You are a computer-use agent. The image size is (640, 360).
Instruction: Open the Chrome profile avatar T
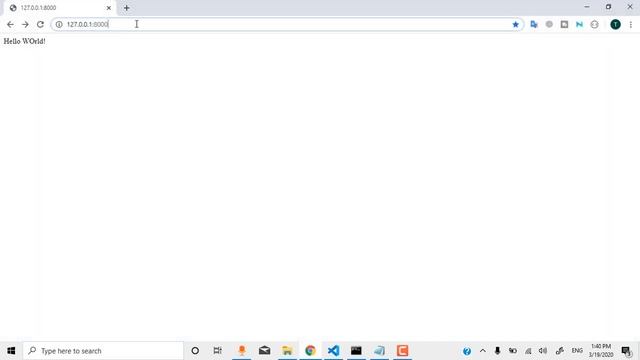coord(616,24)
